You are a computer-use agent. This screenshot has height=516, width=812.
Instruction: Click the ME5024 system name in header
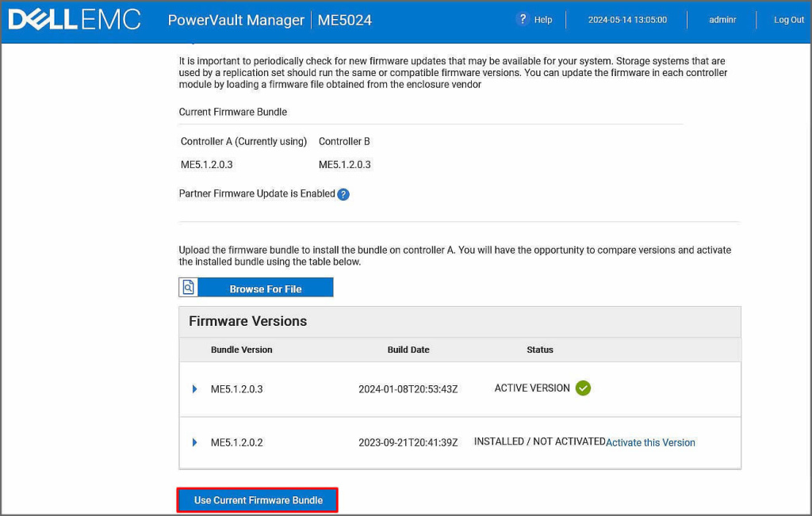click(344, 20)
